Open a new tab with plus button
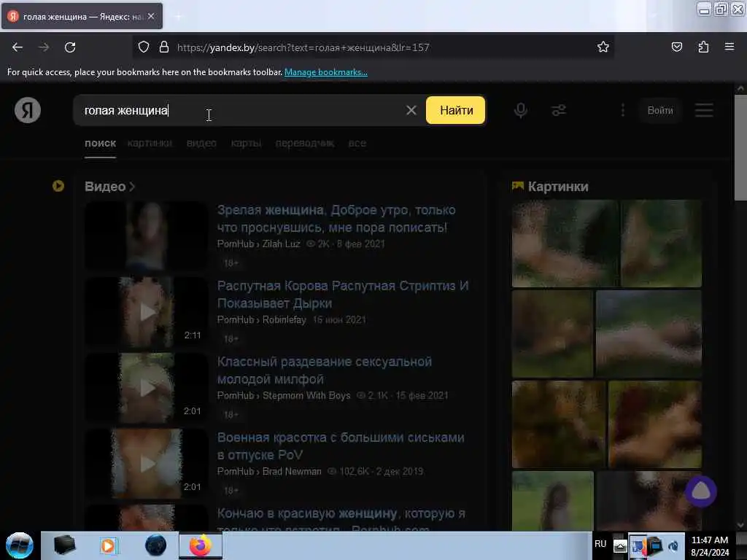This screenshot has height=560, width=747. (178, 17)
